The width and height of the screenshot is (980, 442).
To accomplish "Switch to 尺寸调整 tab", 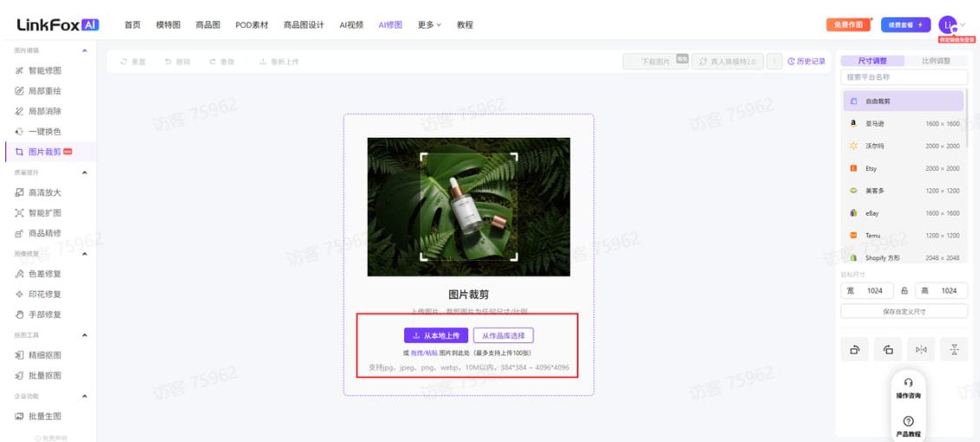I will coord(872,62).
